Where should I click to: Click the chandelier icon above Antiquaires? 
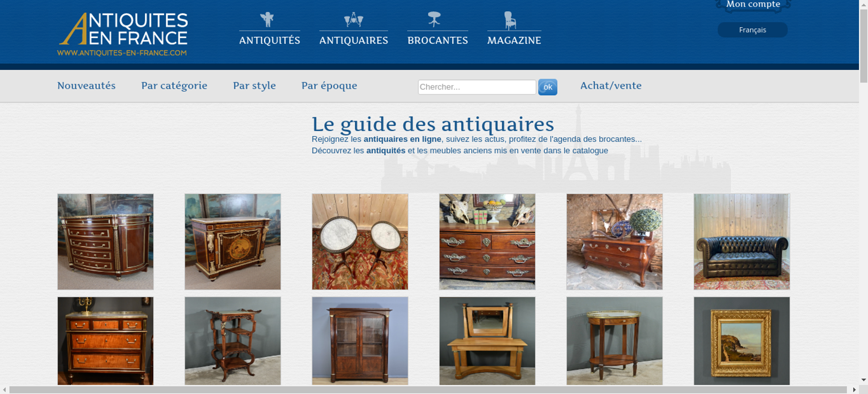(354, 20)
